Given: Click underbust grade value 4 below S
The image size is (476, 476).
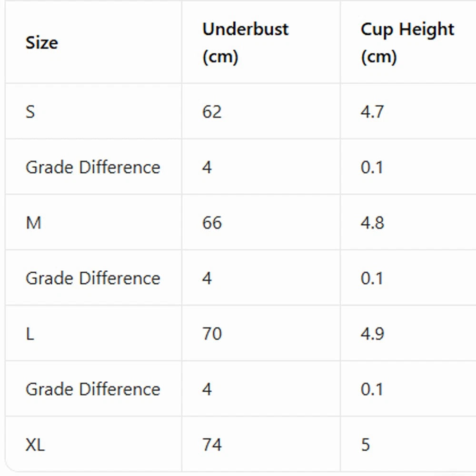Looking at the screenshot, I should (207, 167).
